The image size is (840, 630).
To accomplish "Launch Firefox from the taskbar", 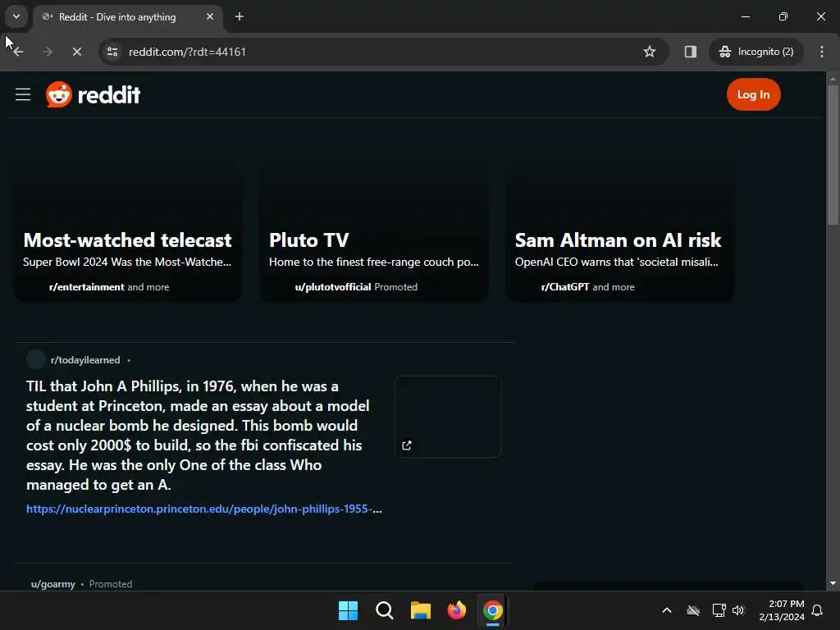I will click(x=456, y=610).
